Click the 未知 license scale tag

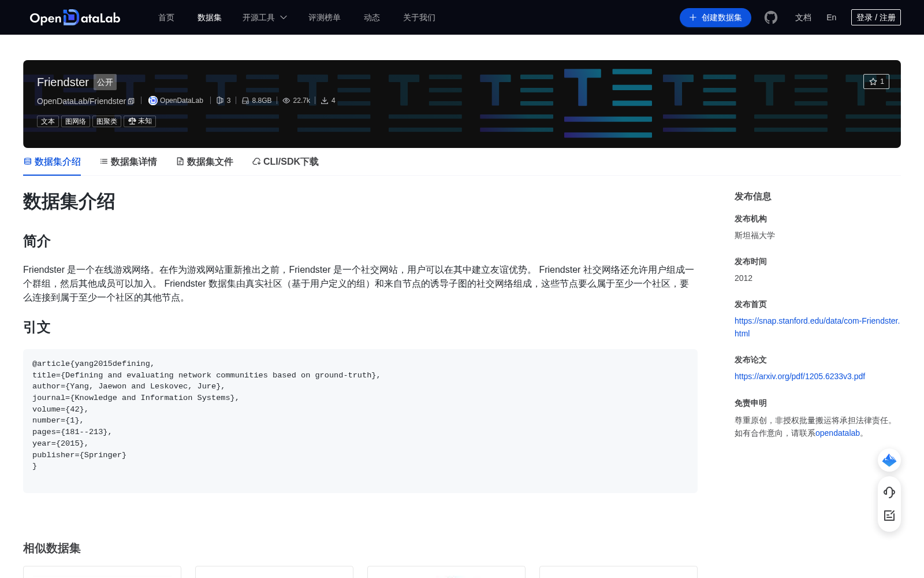click(140, 121)
